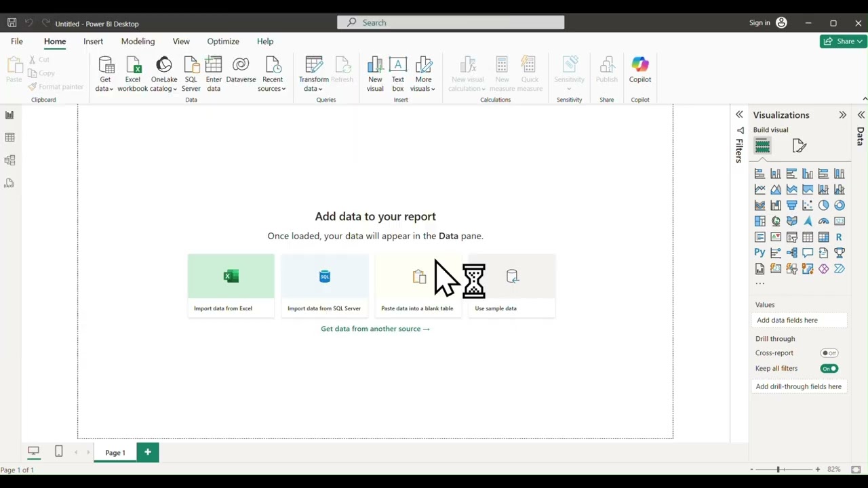Switch to the Insert ribbon tab
The width and height of the screenshot is (868, 488).
point(93,41)
